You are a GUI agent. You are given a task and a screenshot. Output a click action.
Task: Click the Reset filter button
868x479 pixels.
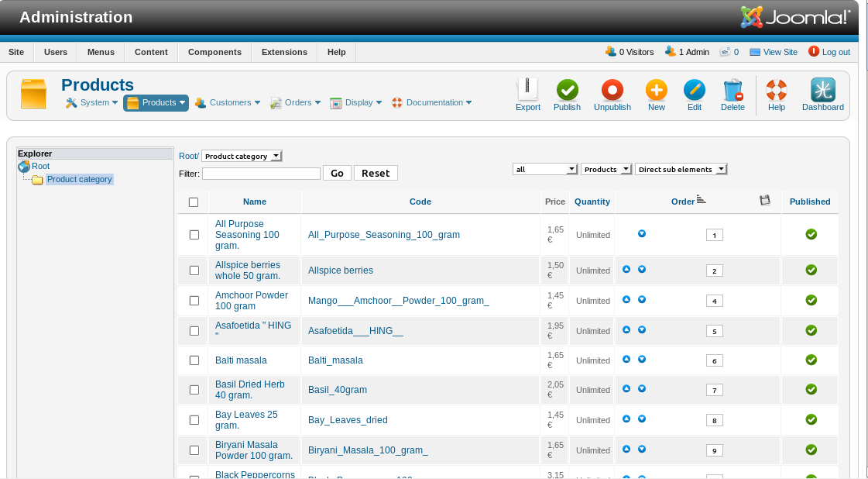tap(376, 173)
